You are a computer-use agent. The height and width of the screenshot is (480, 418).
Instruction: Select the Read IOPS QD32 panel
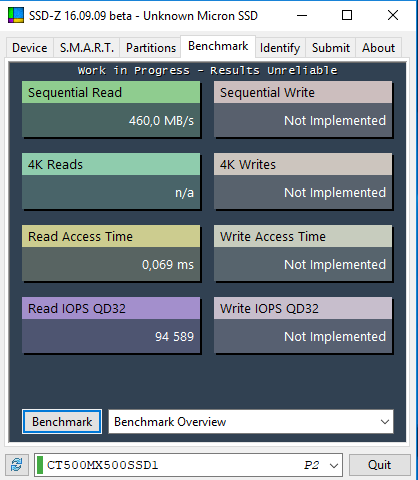111,325
